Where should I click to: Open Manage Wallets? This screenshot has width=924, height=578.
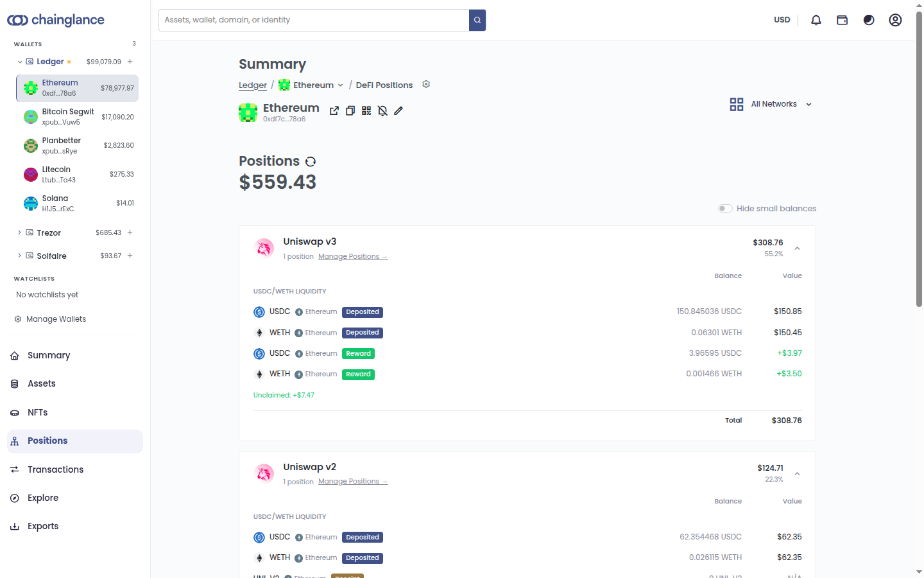coord(50,319)
